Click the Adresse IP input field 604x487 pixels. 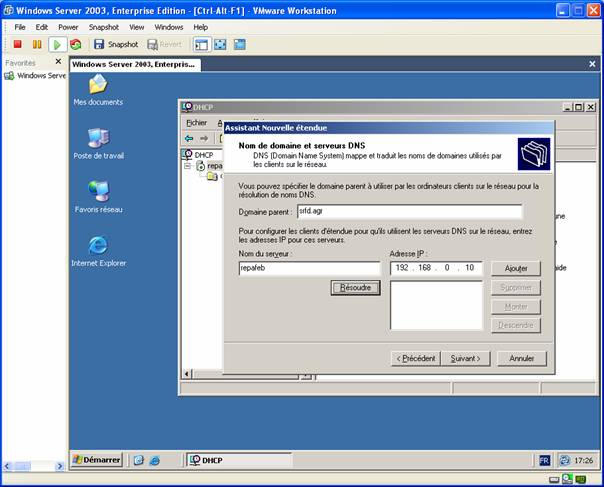click(436, 268)
